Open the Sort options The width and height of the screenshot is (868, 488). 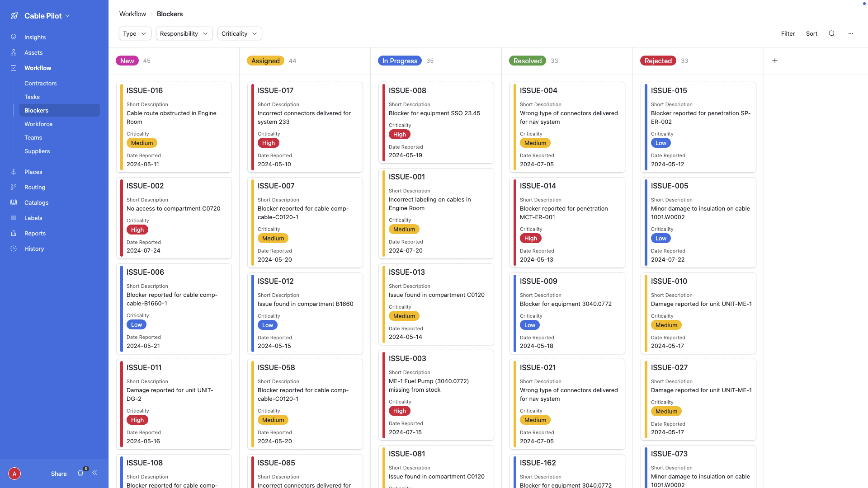point(811,33)
